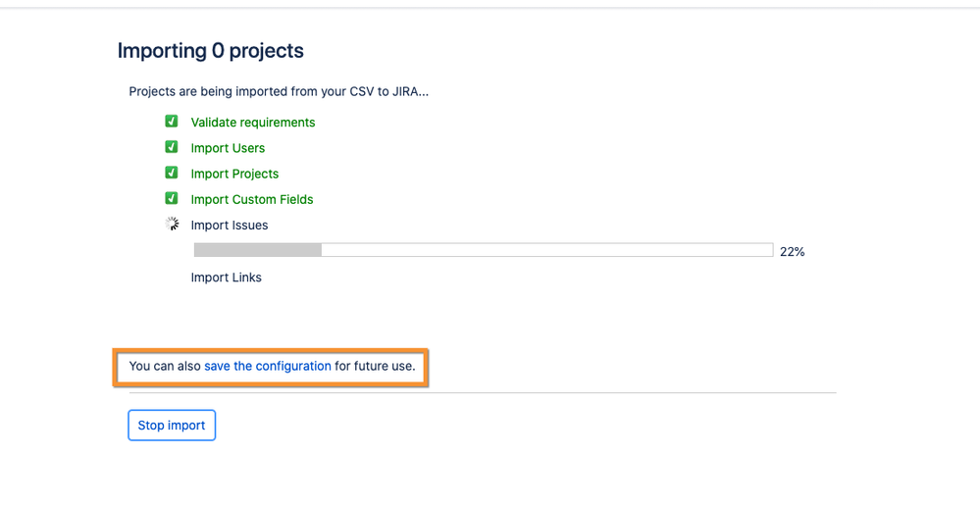The width and height of the screenshot is (980, 505).
Task: Select the Import Users step label
Action: 228,148
